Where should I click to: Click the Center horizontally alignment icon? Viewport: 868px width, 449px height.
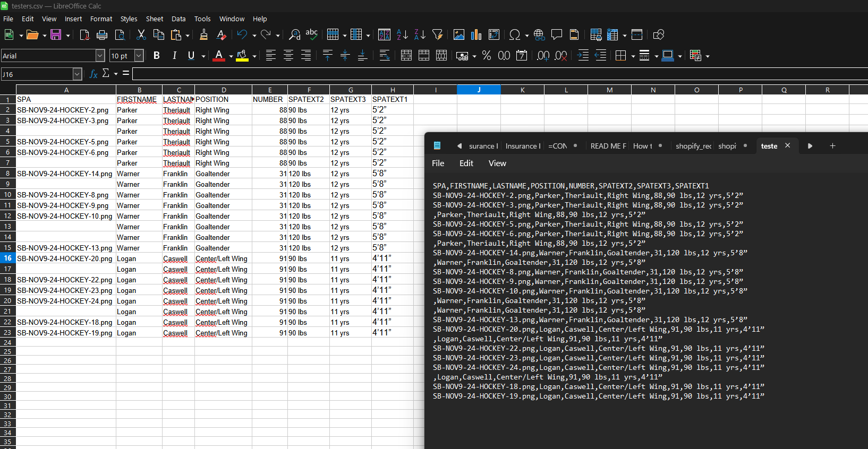coord(288,56)
